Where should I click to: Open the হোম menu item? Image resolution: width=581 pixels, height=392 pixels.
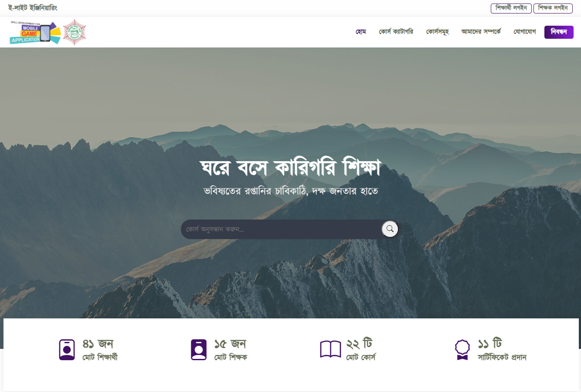(361, 32)
